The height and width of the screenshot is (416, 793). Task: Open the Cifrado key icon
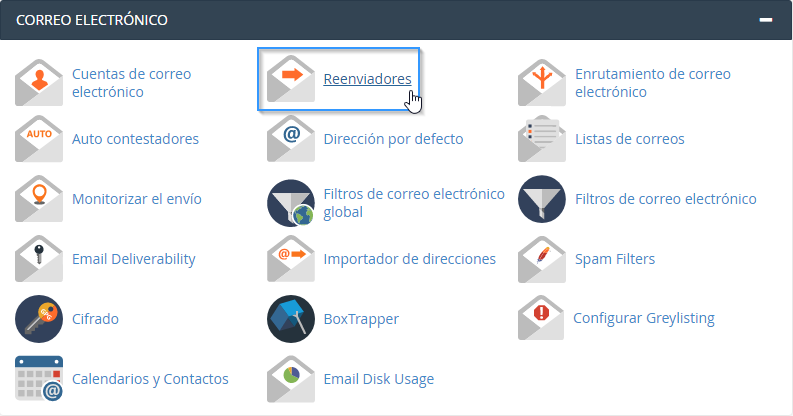(x=39, y=319)
